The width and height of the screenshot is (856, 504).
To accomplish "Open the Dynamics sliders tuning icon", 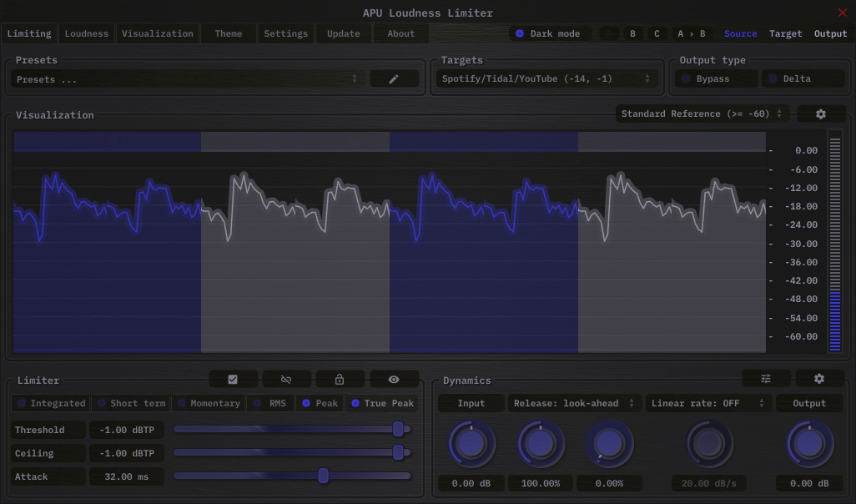I will (x=766, y=379).
